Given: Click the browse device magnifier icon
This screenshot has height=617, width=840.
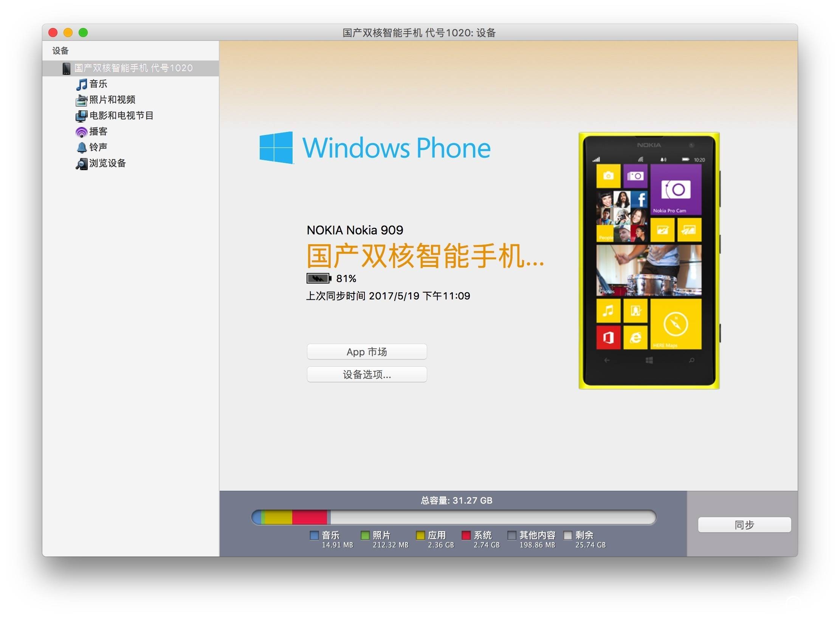Looking at the screenshot, I should (x=81, y=164).
